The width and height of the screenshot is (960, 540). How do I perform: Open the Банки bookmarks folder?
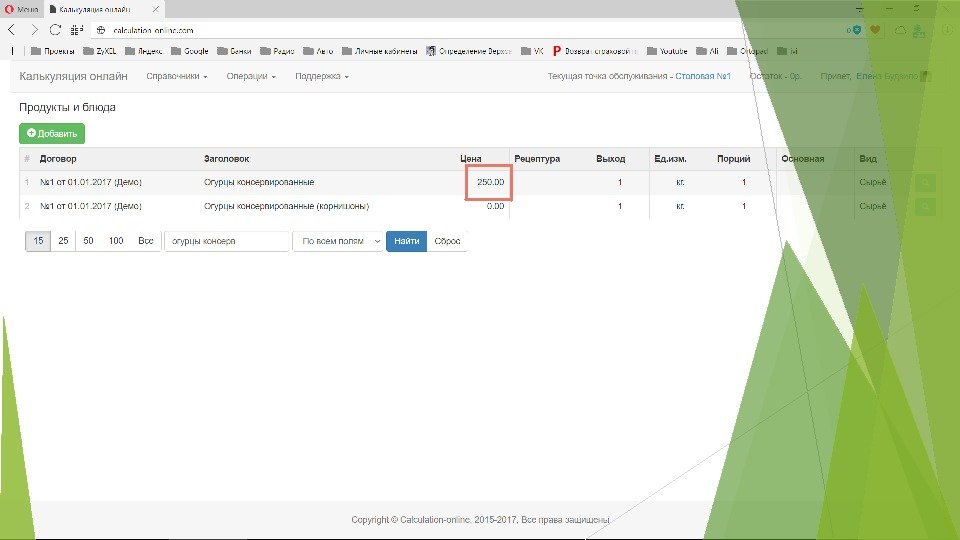(234, 51)
